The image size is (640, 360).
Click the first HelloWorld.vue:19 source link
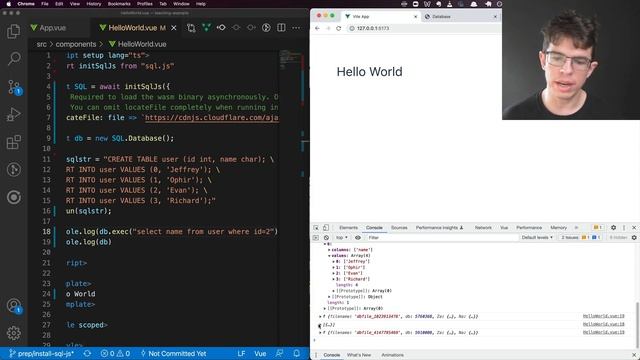[603, 316]
